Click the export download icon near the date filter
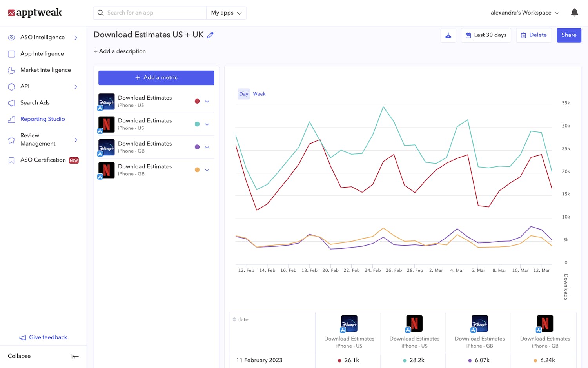Image resolution: width=588 pixels, height=368 pixels. pyautogui.click(x=448, y=35)
